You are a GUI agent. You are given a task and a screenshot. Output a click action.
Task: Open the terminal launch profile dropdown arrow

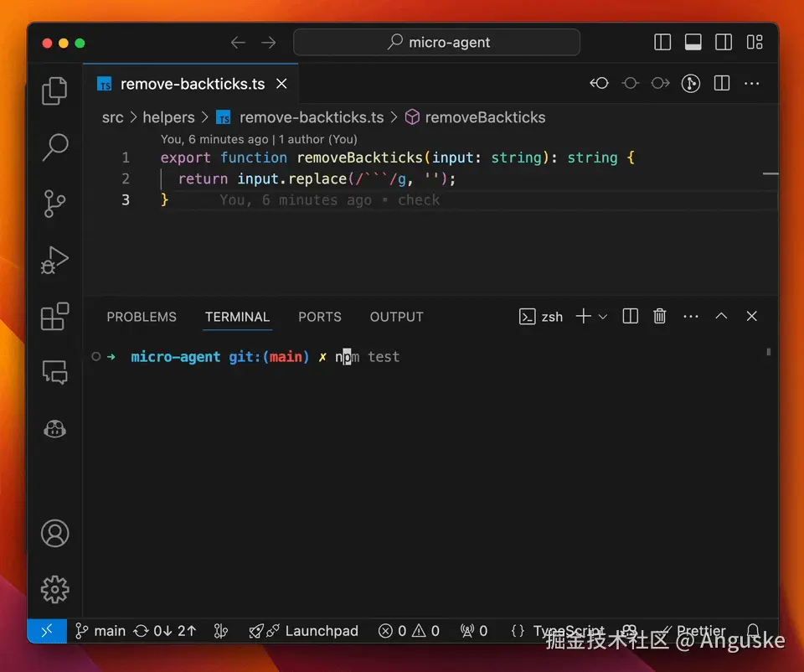pos(603,317)
